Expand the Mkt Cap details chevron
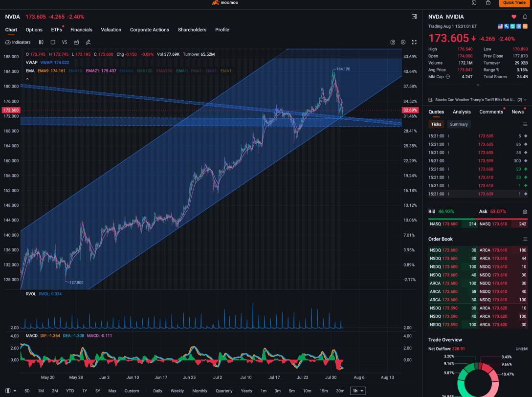This screenshot has width=532, height=397. [478, 84]
